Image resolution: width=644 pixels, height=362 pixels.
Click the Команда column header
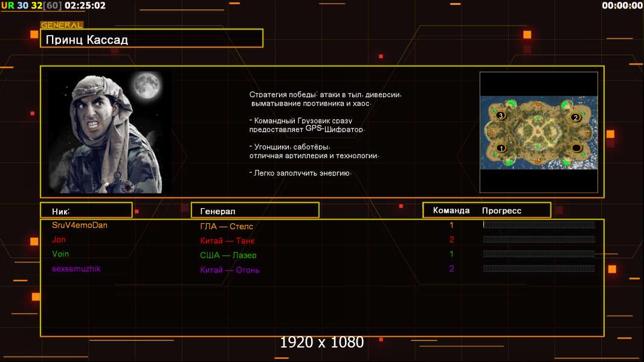[x=451, y=211]
